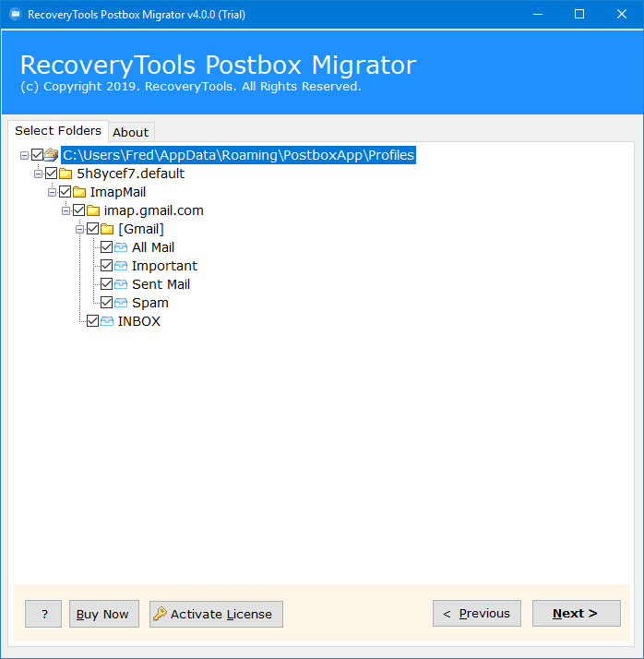This screenshot has width=644, height=659.
Task: Collapse the root Profiles path node
Action: tap(24, 155)
